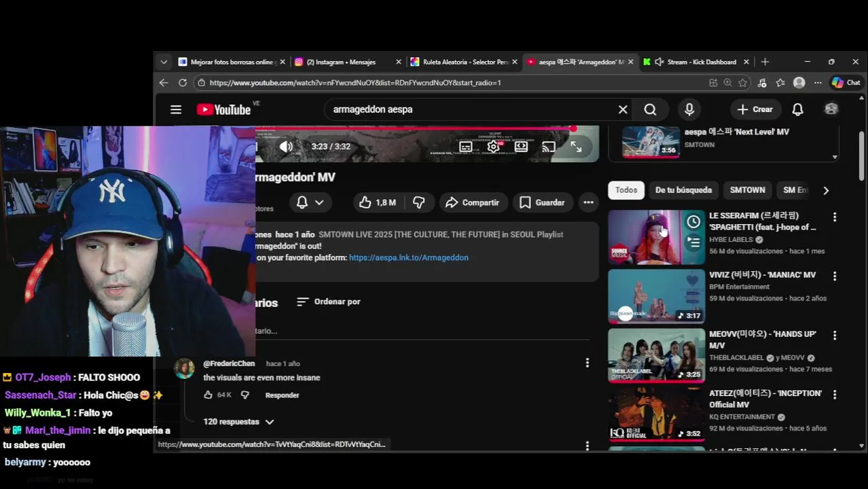The image size is (868, 489).
Task: Open tab search dropdown arrow
Action: click(164, 62)
